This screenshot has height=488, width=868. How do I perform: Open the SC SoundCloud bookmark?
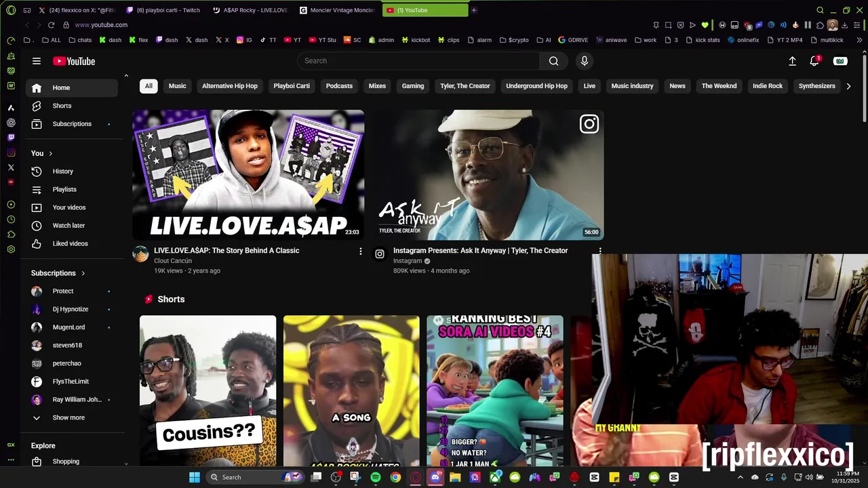(x=353, y=40)
